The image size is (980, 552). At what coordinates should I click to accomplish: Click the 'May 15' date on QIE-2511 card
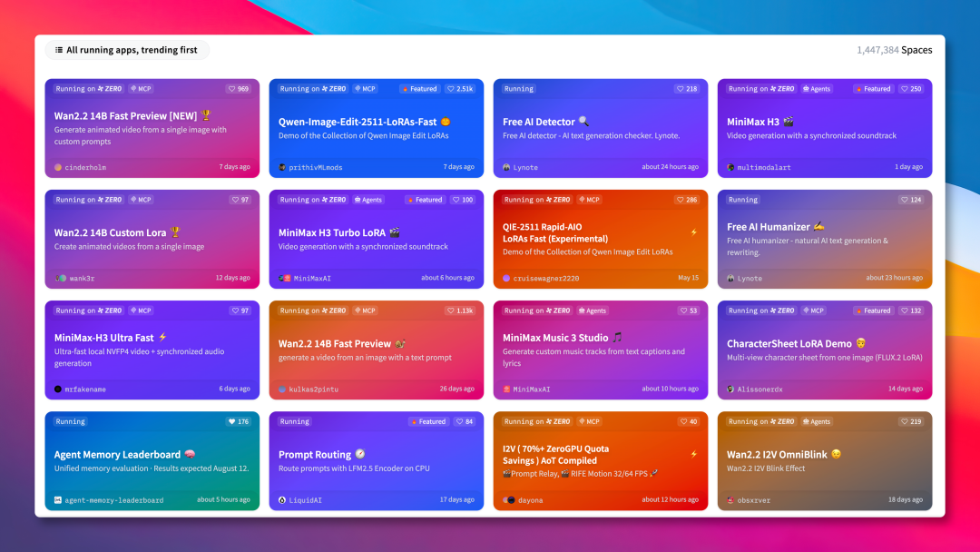click(x=688, y=278)
